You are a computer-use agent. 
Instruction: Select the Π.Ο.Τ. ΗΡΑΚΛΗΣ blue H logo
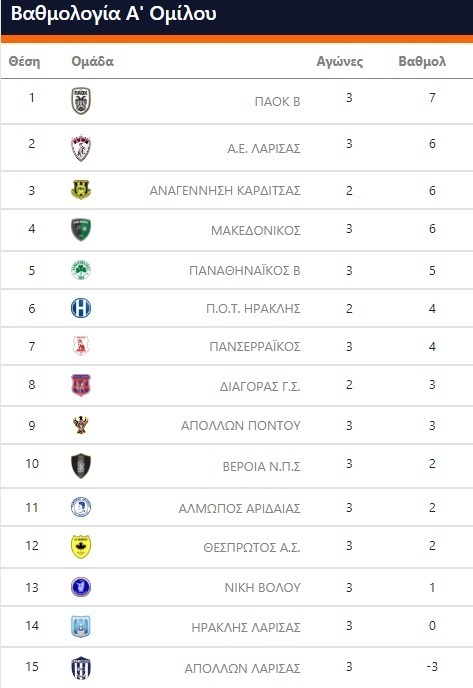(81, 308)
